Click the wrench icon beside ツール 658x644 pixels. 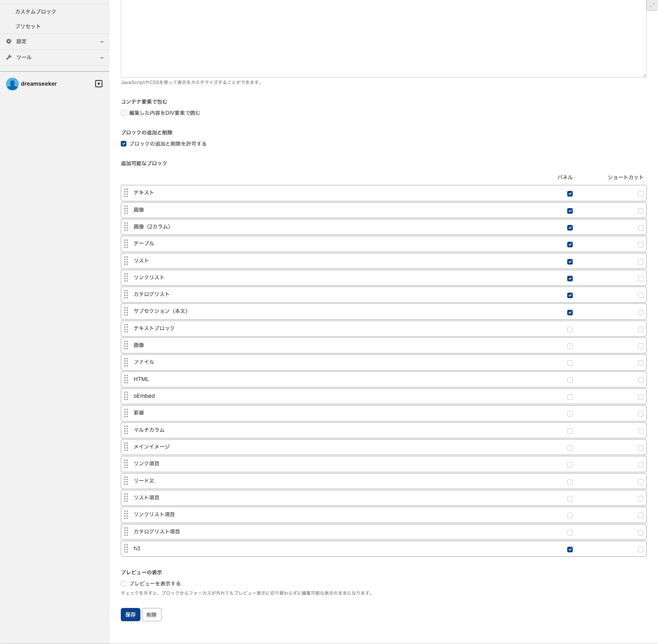(9, 57)
